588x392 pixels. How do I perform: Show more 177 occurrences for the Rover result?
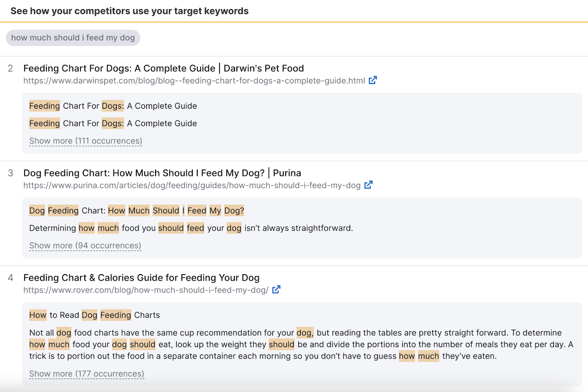pyautogui.click(x=86, y=374)
